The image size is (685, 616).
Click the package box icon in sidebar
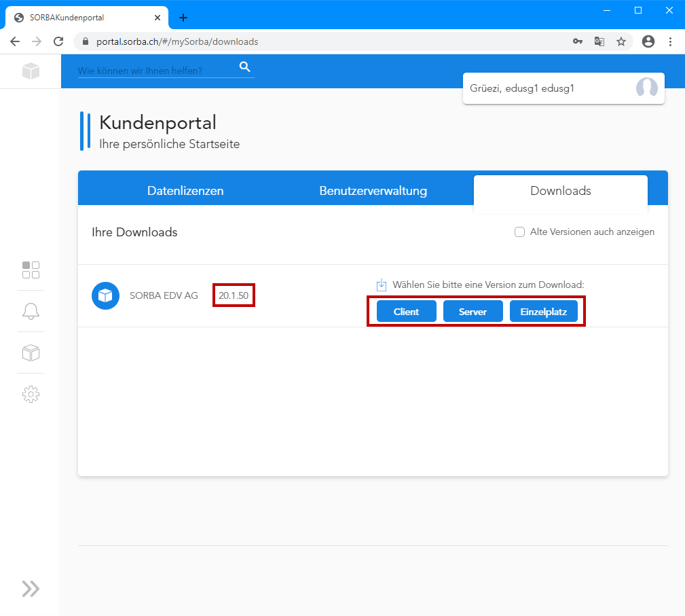(31, 352)
